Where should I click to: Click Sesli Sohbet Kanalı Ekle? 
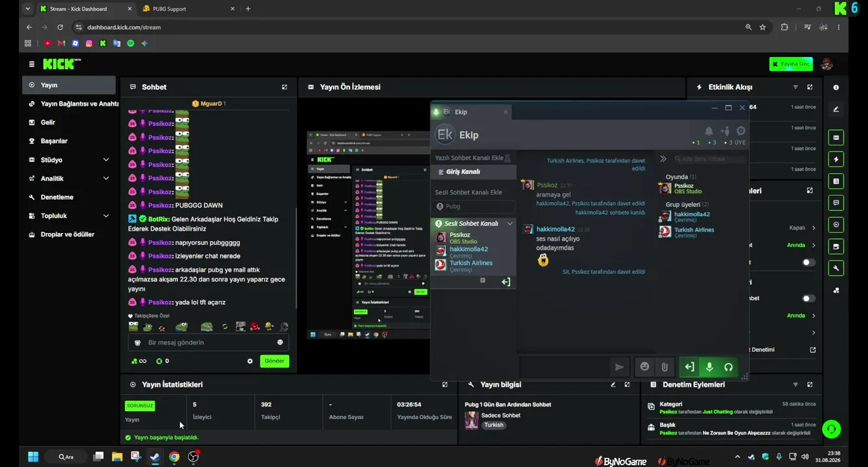tap(468, 193)
